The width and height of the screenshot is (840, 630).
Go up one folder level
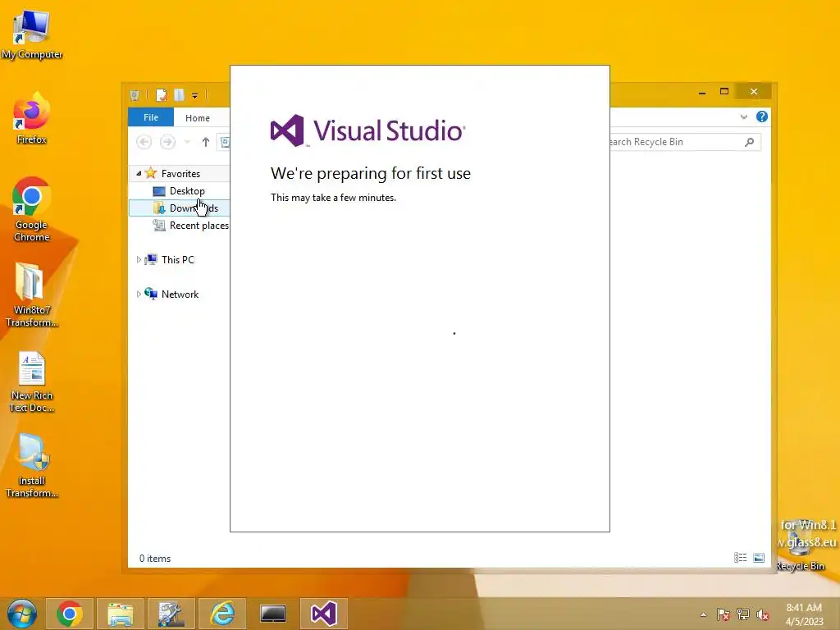click(206, 142)
